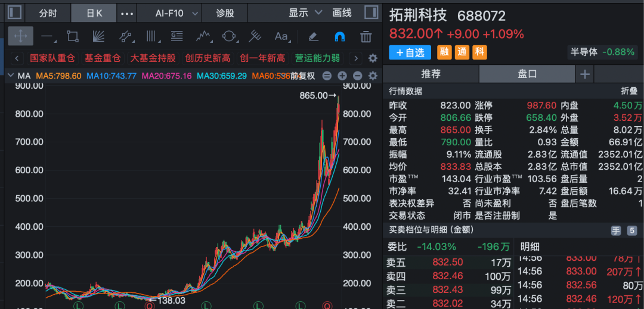Click the MA10:743.77 value label

tap(112, 76)
